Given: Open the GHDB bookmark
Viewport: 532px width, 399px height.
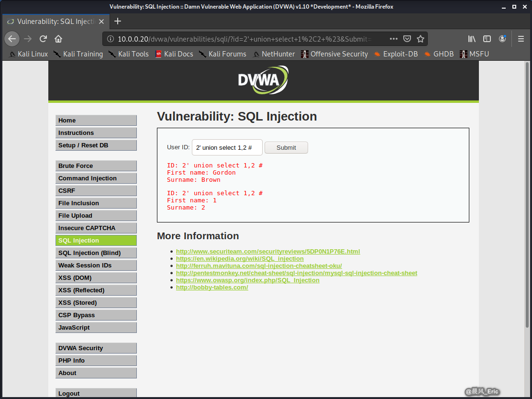Looking at the screenshot, I should 439,54.
